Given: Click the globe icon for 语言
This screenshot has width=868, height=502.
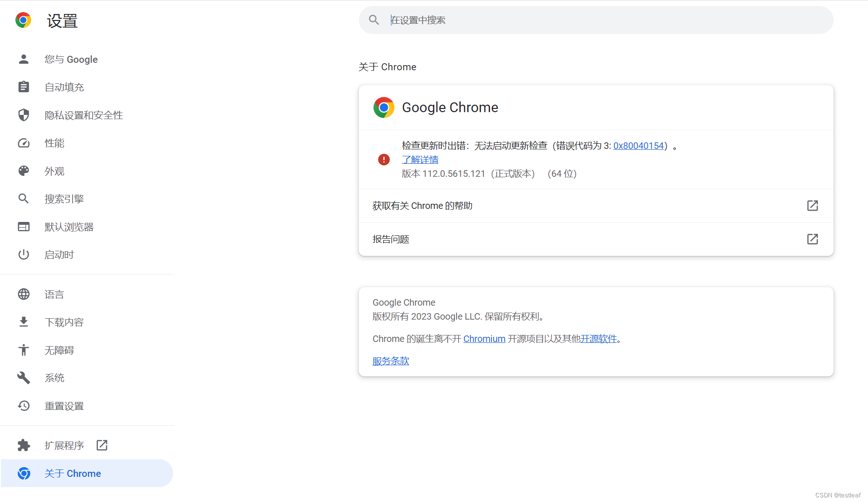Looking at the screenshot, I should pos(24,294).
